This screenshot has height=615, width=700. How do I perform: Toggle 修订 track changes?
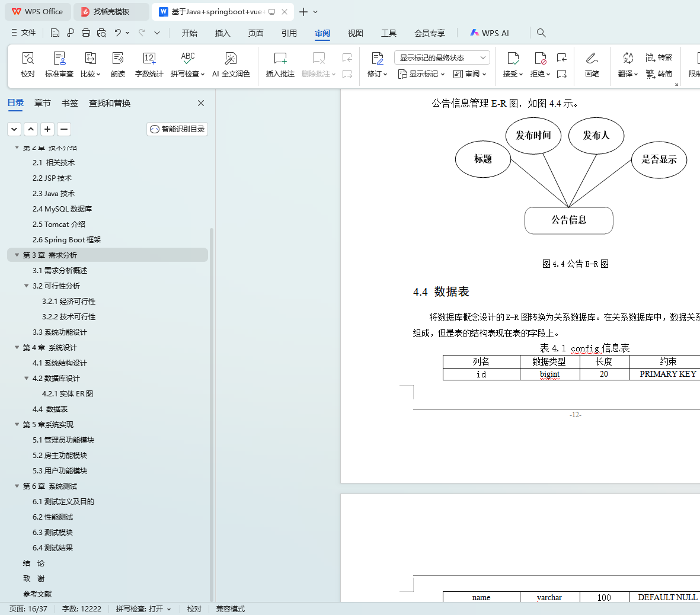click(377, 64)
